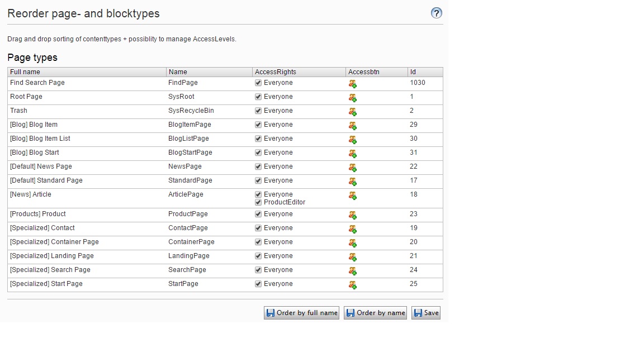
Task: Click add-access icon for [Products] Product row
Action: point(353,215)
